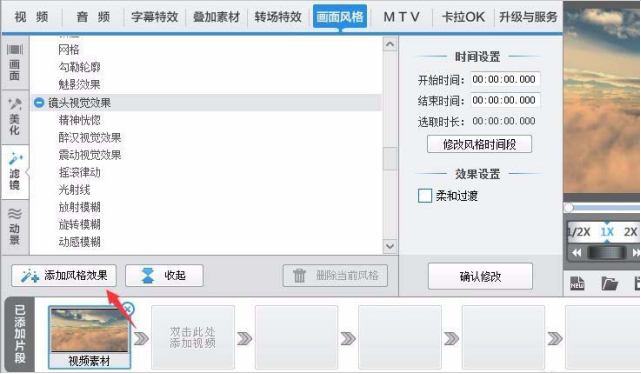641x374 pixels.
Task: Remove the 视频素材 clip with its X icon
Action: (x=128, y=309)
